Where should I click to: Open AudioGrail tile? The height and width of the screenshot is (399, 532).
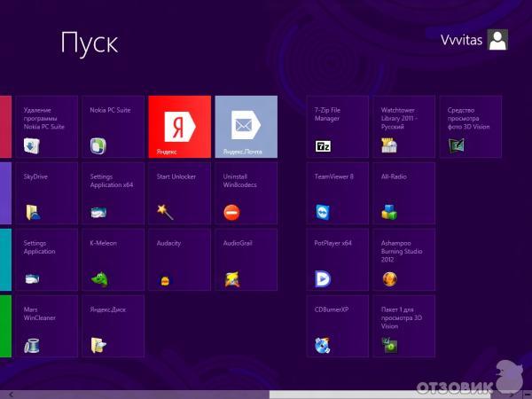(246, 260)
